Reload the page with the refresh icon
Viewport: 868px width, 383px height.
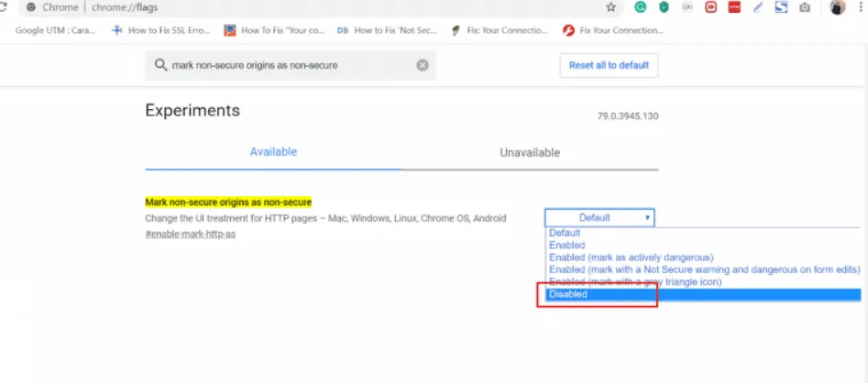coord(3,7)
